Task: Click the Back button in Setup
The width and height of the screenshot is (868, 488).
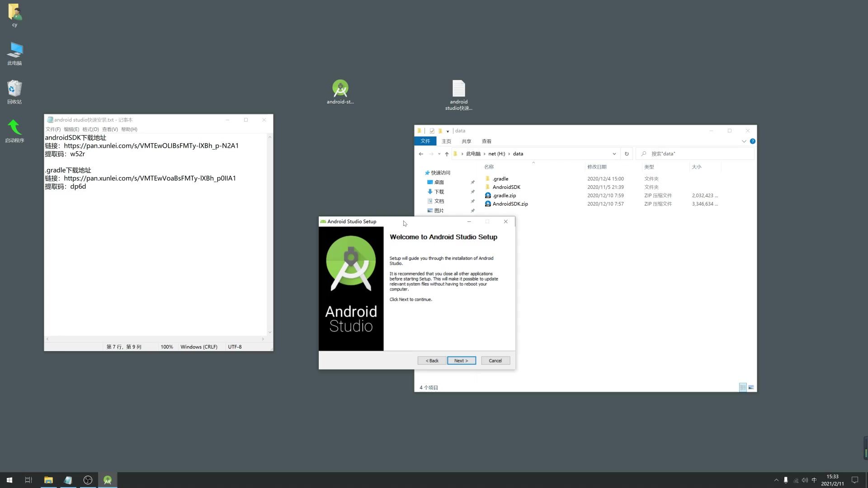Action: pyautogui.click(x=432, y=361)
